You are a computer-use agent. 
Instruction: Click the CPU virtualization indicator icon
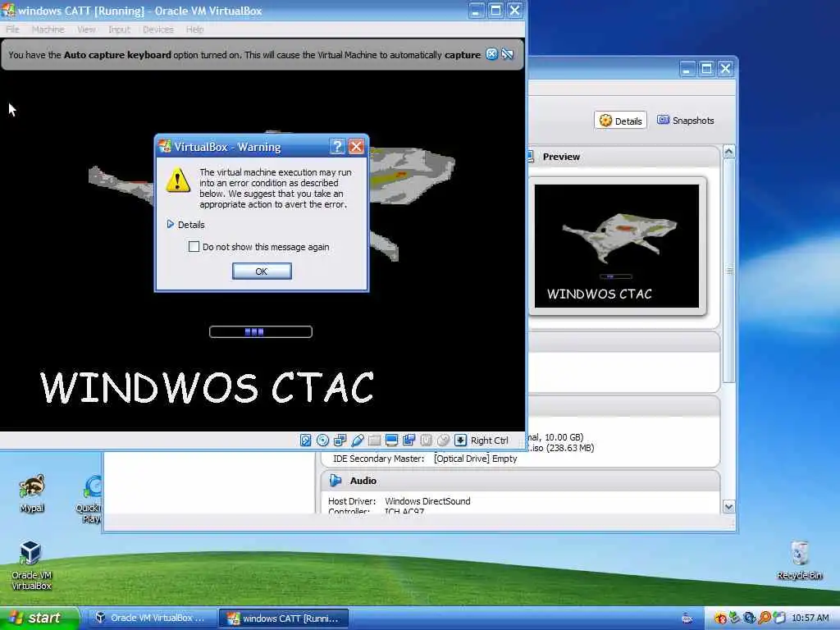pos(426,441)
